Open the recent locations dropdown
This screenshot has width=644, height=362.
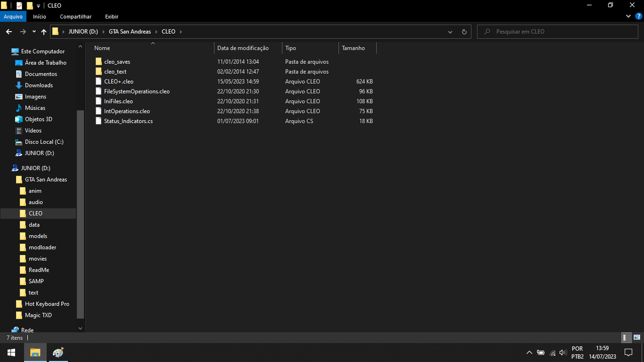tap(34, 32)
